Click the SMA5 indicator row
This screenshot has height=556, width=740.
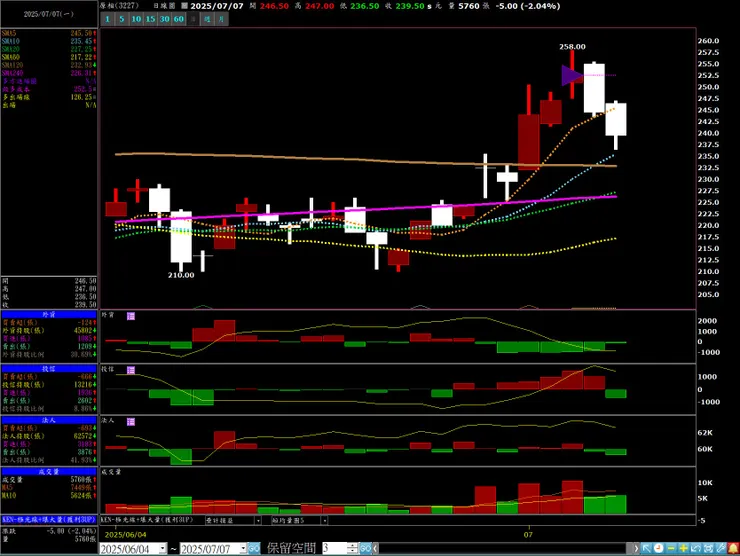click(49, 34)
